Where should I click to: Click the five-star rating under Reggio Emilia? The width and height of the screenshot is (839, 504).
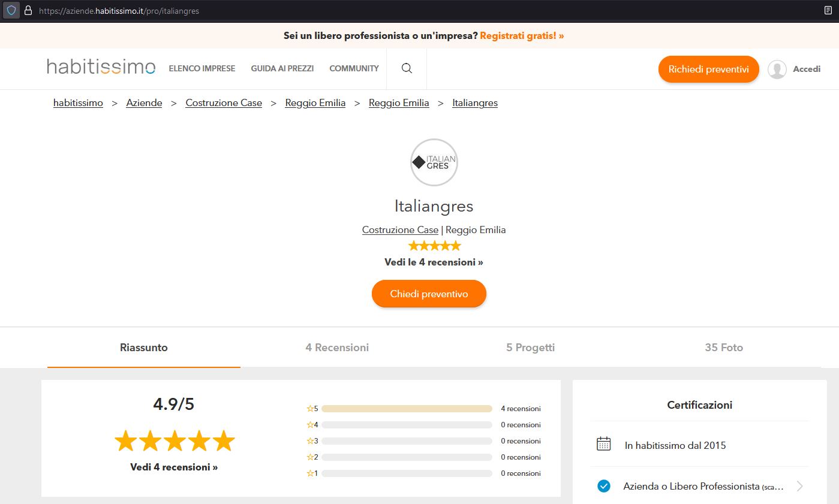(434, 246)
